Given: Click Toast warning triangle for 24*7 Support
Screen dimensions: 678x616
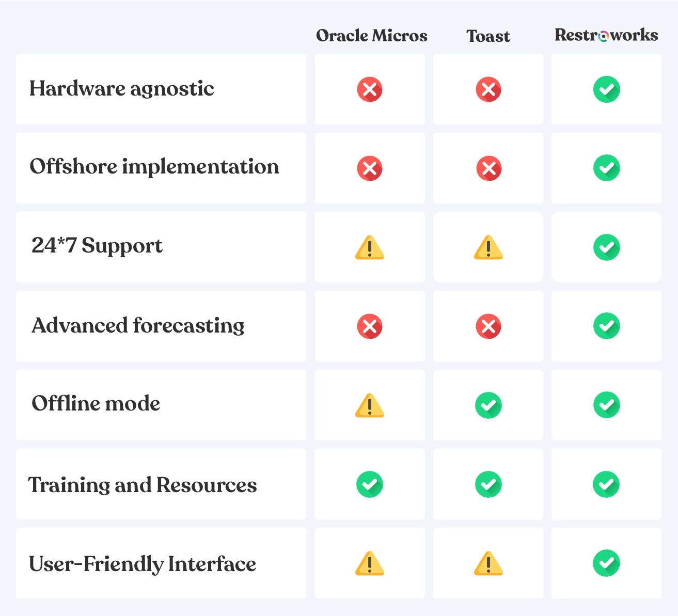Looking at the screenshot, I should click(x=488, y=247).
